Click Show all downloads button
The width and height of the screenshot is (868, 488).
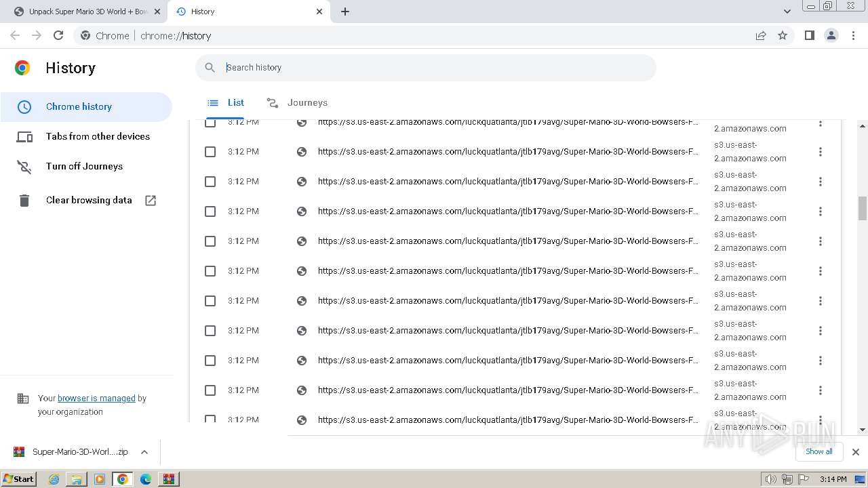(x=819, y=451)
